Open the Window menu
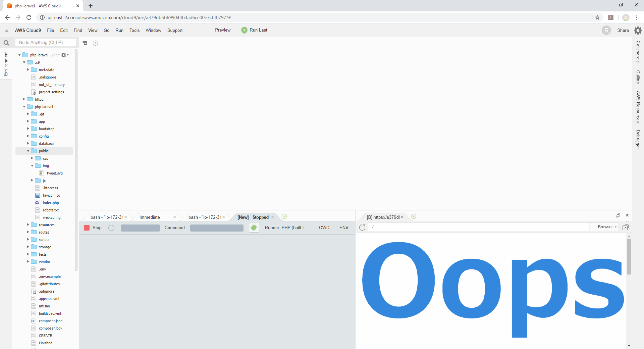Image resolution: width=644 pixels, height=349 pixels. tap(153, 31)
